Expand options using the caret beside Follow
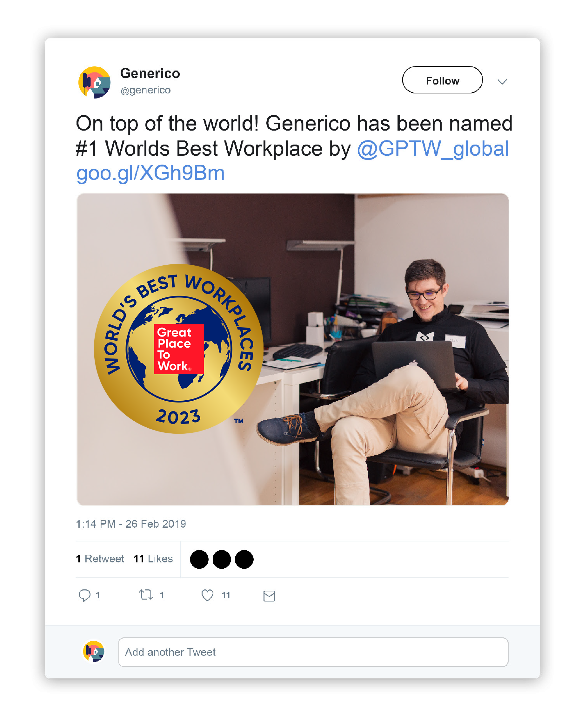588x713 pixels. pos(503,81)
